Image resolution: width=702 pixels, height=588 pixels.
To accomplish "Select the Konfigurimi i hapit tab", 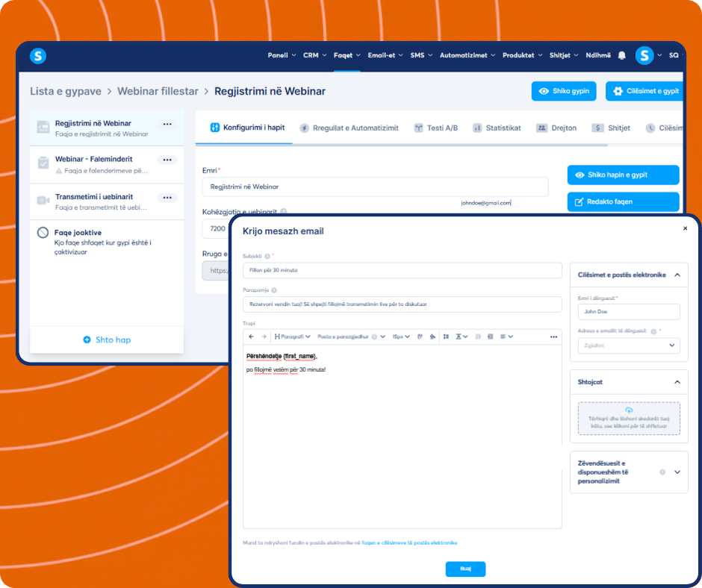I will pos(247,128).
